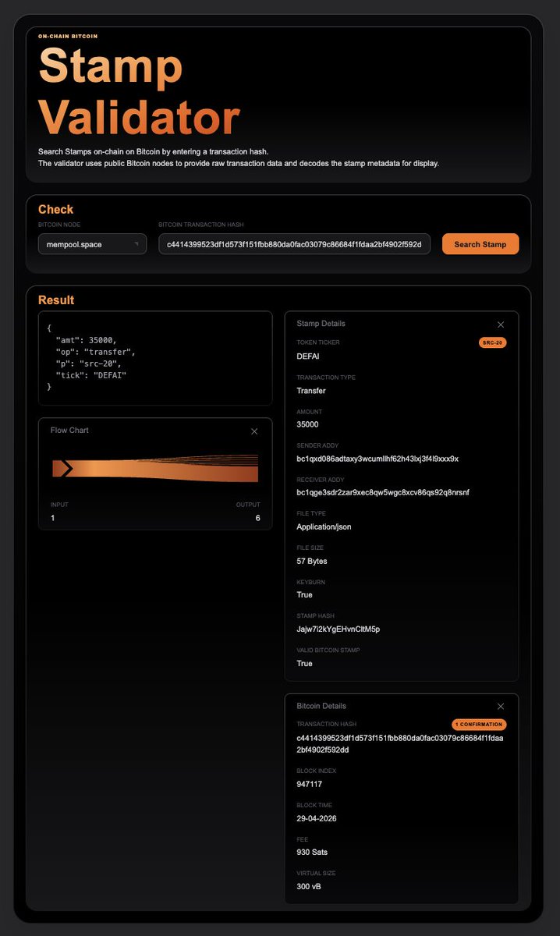Focus the Bitcoin transaction hash field
This screenshot has height=936, width=560.
pyautogui.click(x=294, y=244)
